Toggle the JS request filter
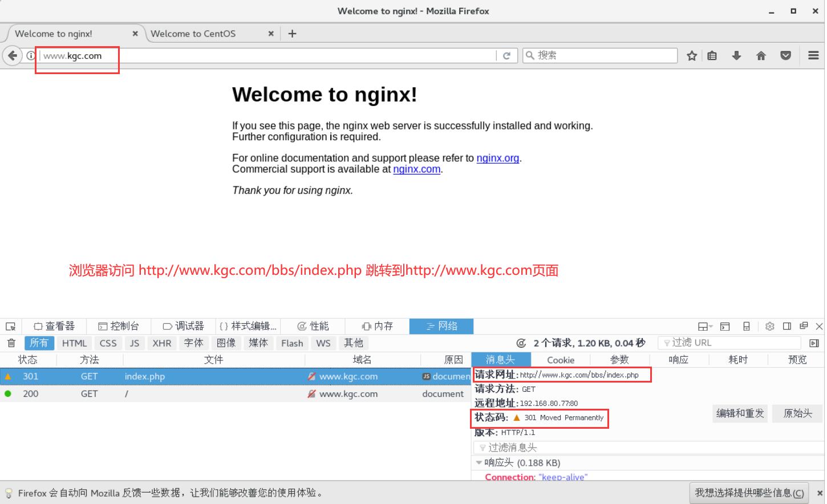Image resolution: width=827 pixels, height=504 pixels. pyautogui.click(x=135, y=343)
